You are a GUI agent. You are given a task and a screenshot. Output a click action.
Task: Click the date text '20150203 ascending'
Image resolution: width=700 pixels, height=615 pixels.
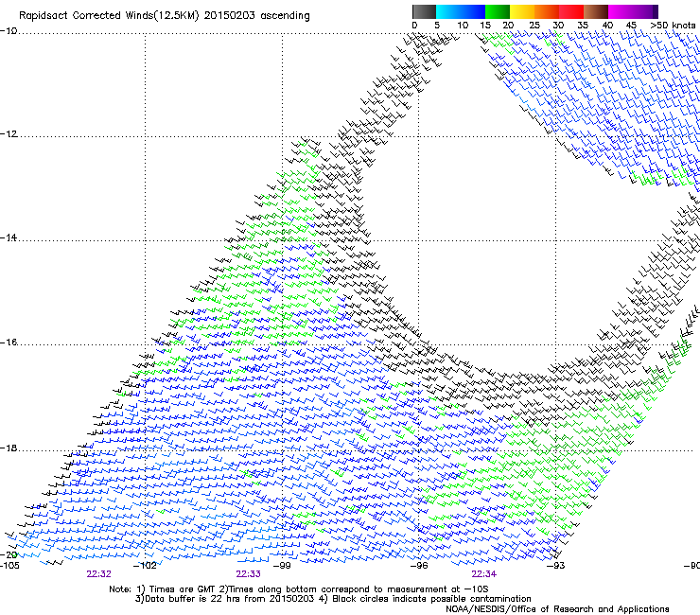[x=256, y=16]
